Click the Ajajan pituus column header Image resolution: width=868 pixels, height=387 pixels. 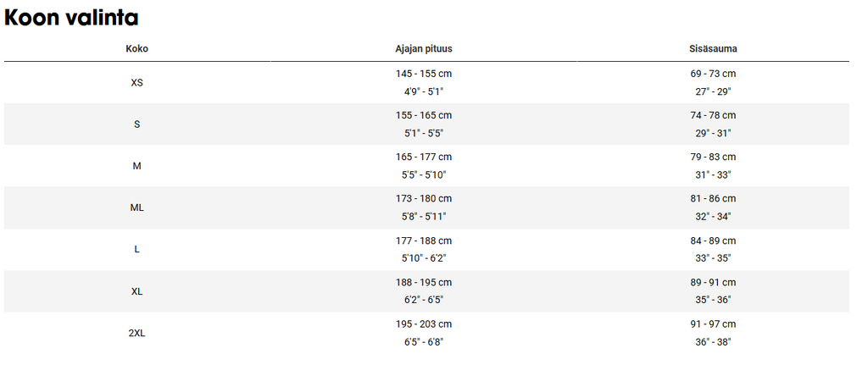coord(424,48)
